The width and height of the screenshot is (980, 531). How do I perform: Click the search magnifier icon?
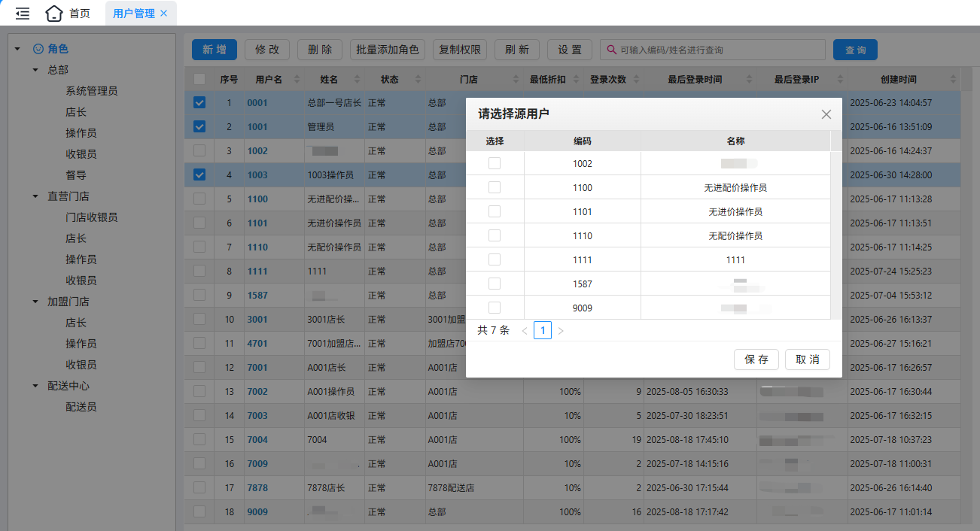[x=612, y=50]
